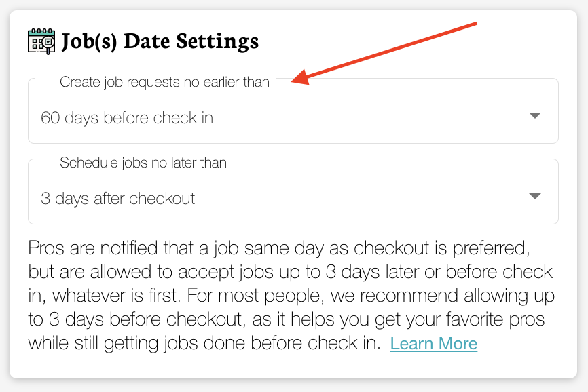Viewport: 588px width, 392px height.
Task: Select the "60 days before check in" value text
Action: [x=127, y=118]
